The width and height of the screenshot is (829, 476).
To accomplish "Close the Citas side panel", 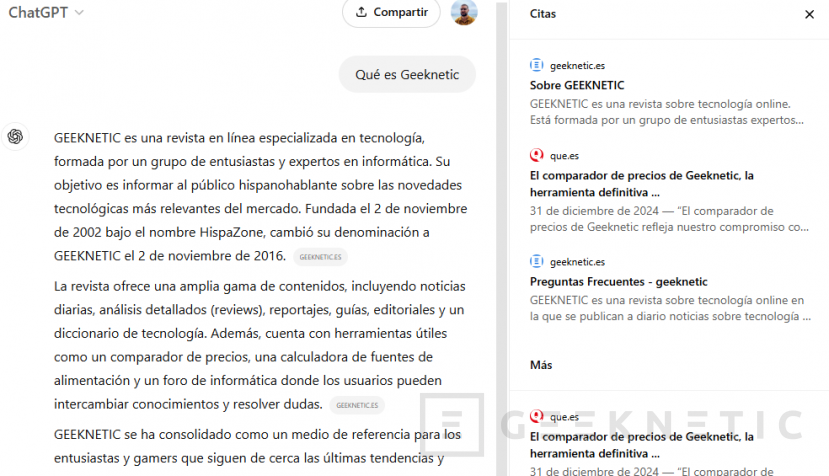I will pyautogui.click(x=809, y=14).
